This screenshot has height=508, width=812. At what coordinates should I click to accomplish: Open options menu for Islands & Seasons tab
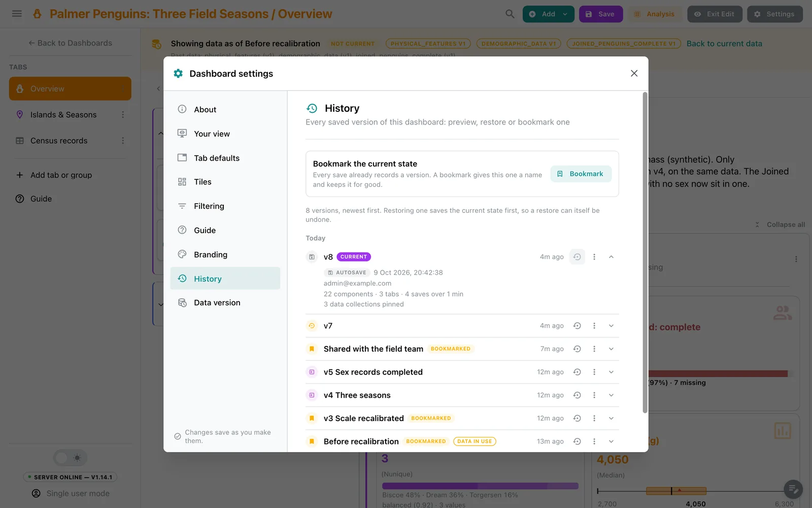[123, 115]
